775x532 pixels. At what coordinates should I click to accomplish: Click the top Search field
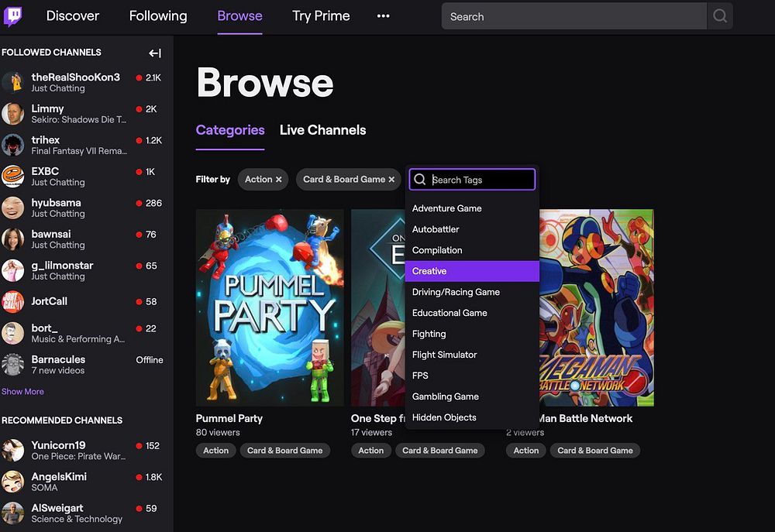[x=573, y=16]
